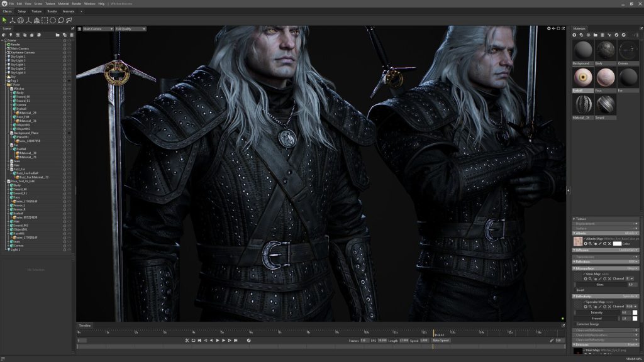Add a new light from Scene toolbar
This screenshot has height=362, width=644.
(x=11, y=35)
